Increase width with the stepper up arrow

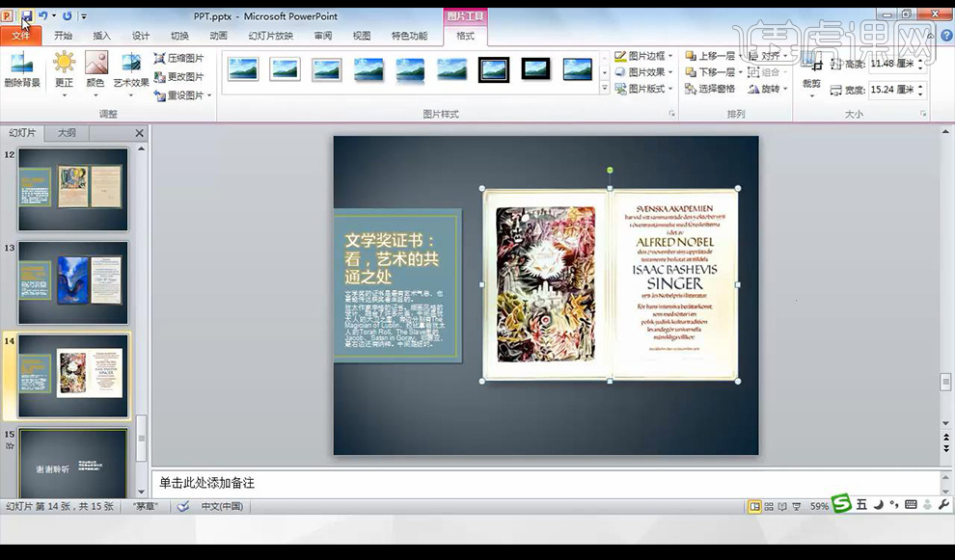pos(921,86)
